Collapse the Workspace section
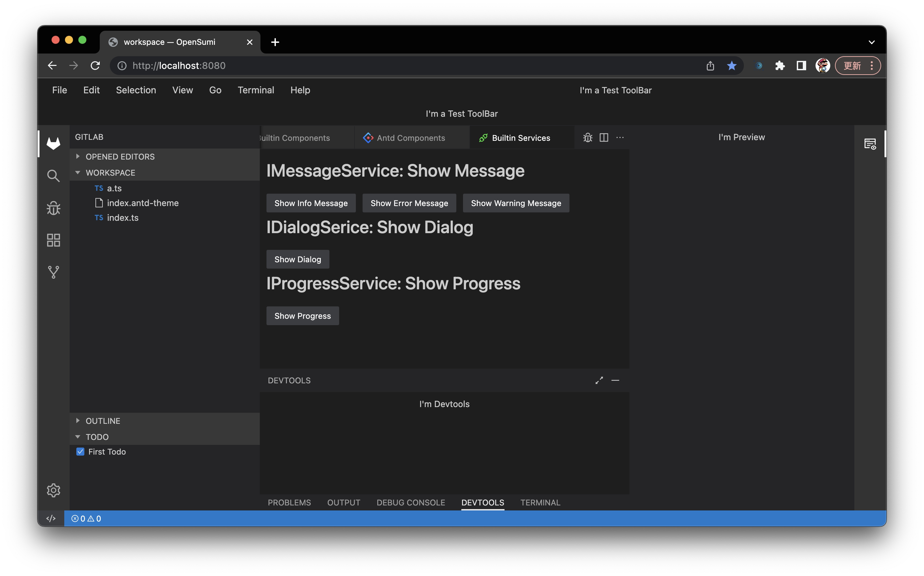Screen dimensions: 924x576 point(165,173)
